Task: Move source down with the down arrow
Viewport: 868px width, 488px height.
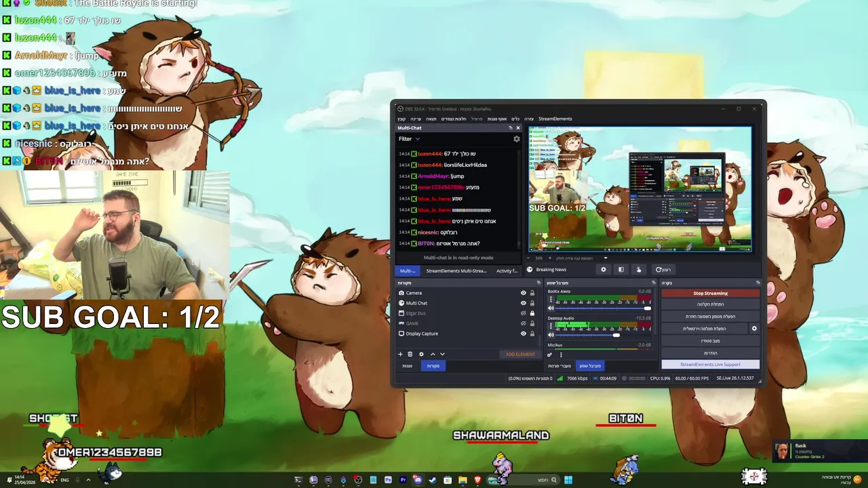Action: [442, 354]
